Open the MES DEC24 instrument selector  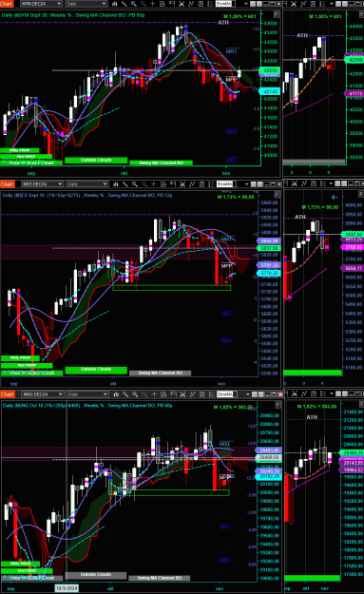pos(42,184)
